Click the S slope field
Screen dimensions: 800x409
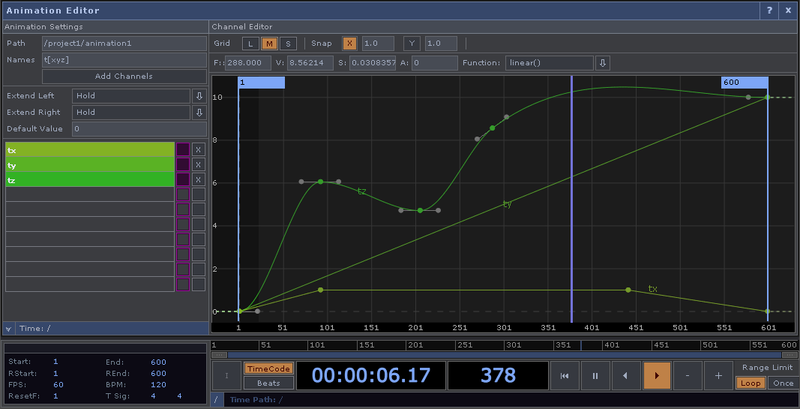(x=372, y=63)
